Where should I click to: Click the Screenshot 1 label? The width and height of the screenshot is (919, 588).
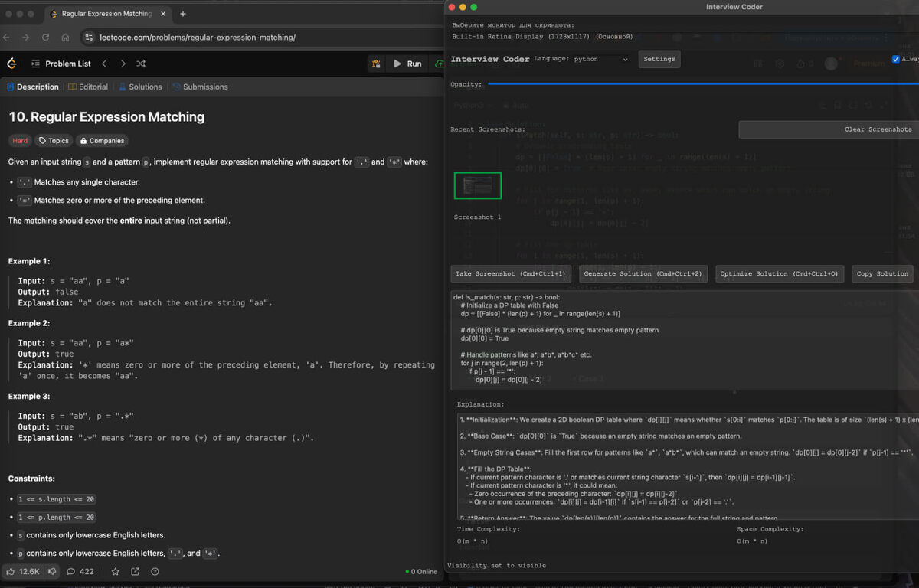pyautogui.click(x=477, y=217)
